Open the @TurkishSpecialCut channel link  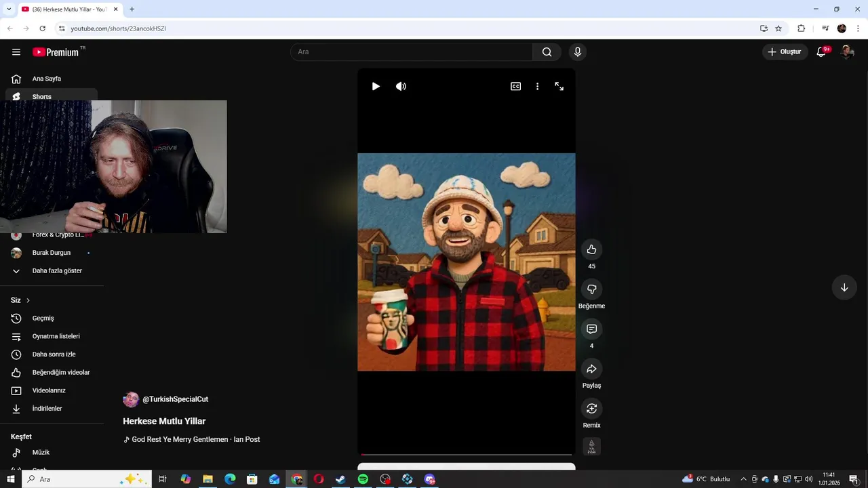[x=175, y=399]
